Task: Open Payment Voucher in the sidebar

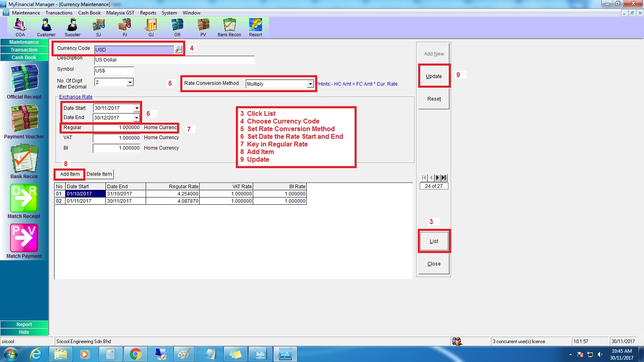Action: pyautogui.click(x=24, y=121)
